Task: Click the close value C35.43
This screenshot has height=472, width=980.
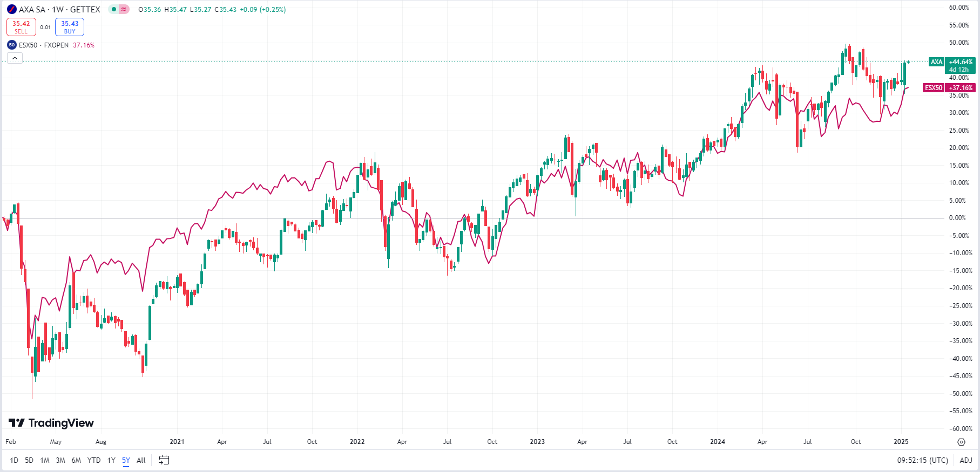Action: [x=225, y=9]
